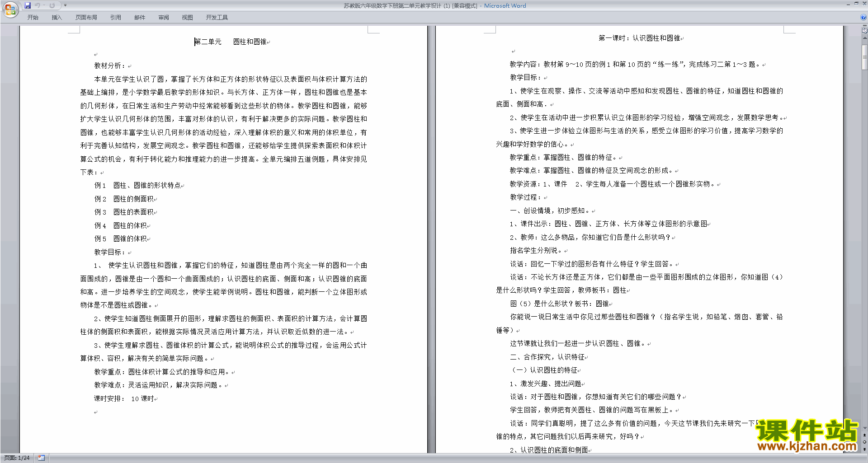This screenshot has height=463, width=868.
Task: Open the 审阅 ribbon tab
Action: coord(164,17)
